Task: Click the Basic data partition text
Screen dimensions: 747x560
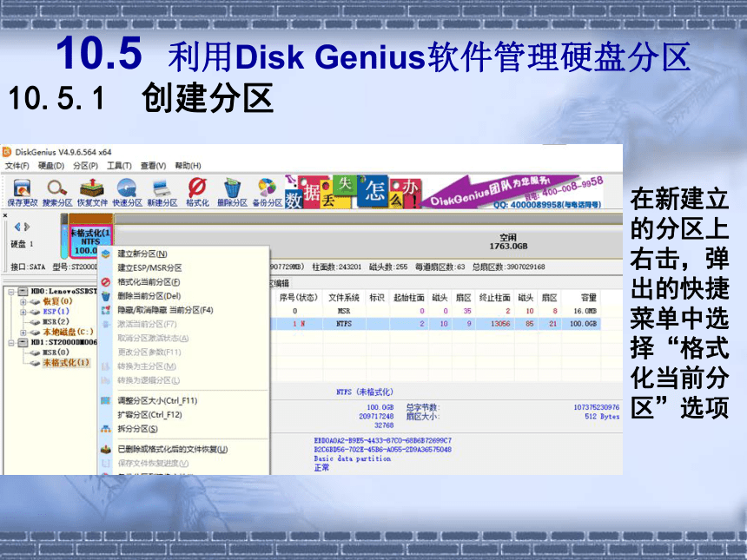Action: [x=353, y=458]
